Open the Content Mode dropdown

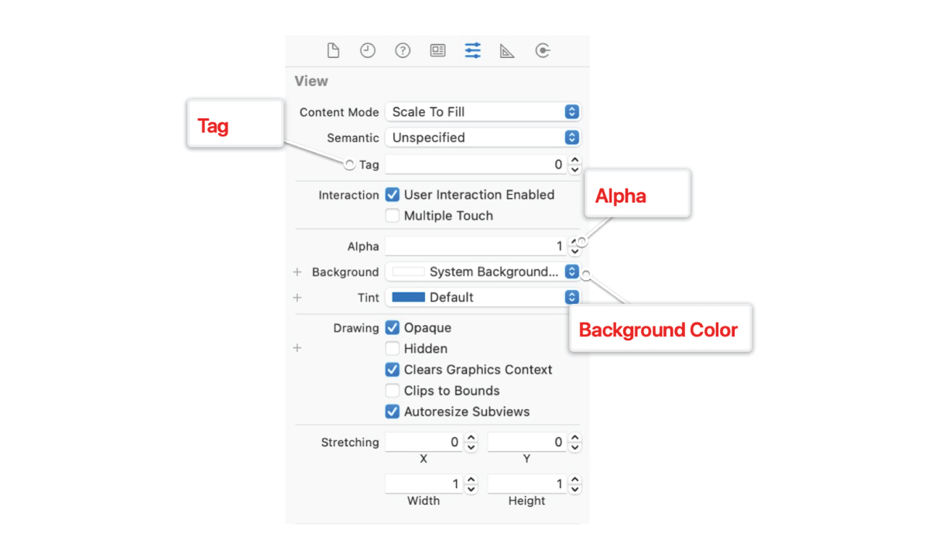(571, 111)
